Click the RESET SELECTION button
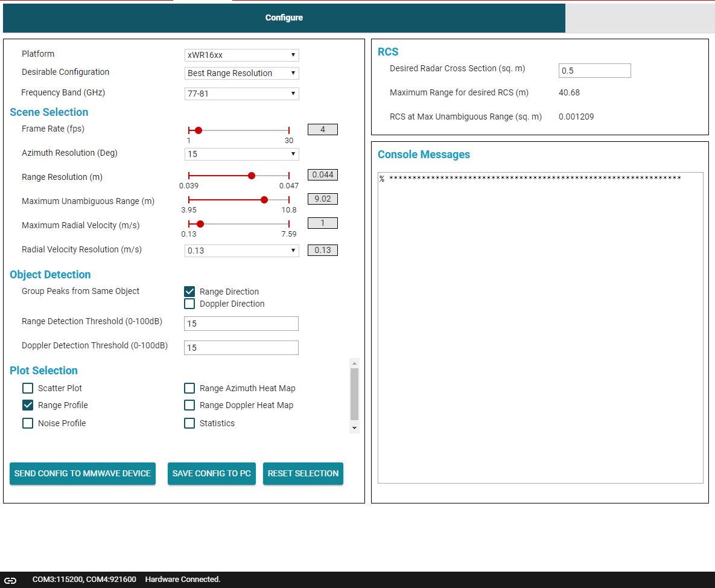The height and width of the screenshot is (588, 715). [x=303, y=473]
